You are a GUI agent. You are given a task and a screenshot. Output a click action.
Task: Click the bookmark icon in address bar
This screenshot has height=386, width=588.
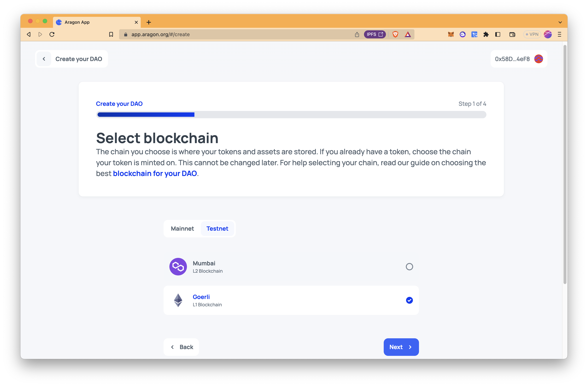coord(111,34)
